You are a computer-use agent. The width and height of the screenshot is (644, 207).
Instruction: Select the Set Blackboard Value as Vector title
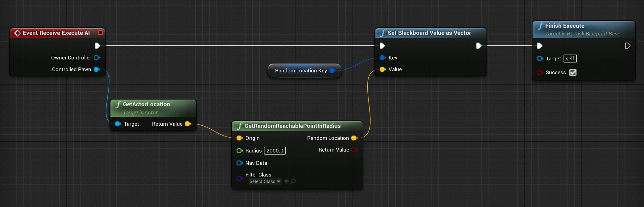429,33
